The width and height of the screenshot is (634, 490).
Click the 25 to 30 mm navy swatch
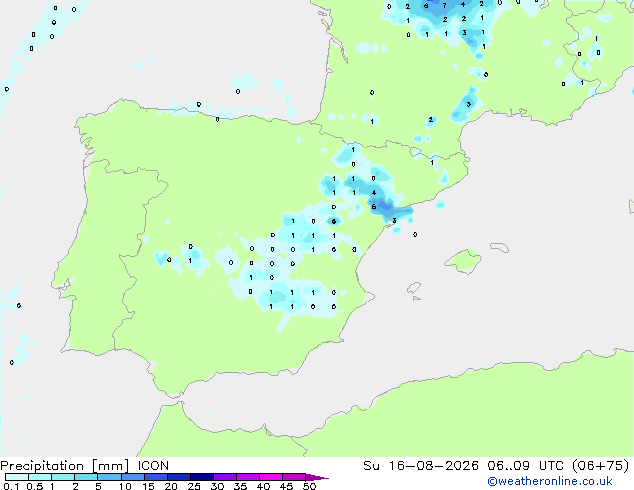pyautogui.click(x=202, y=477)
